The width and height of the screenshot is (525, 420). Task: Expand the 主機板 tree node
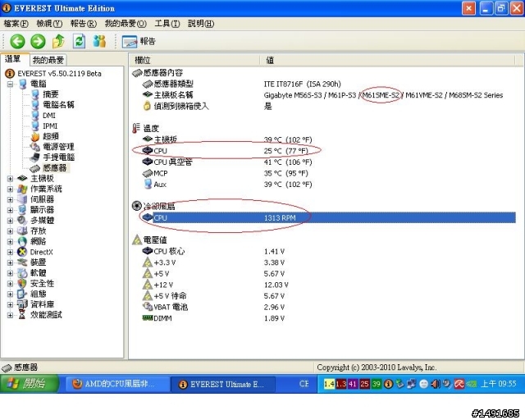click(x=10, y=179)
